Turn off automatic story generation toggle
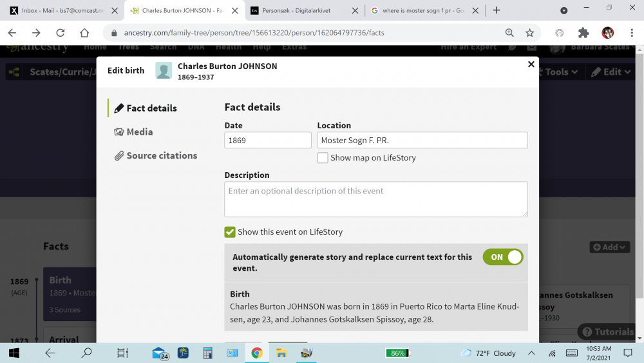 coord(503,257)
